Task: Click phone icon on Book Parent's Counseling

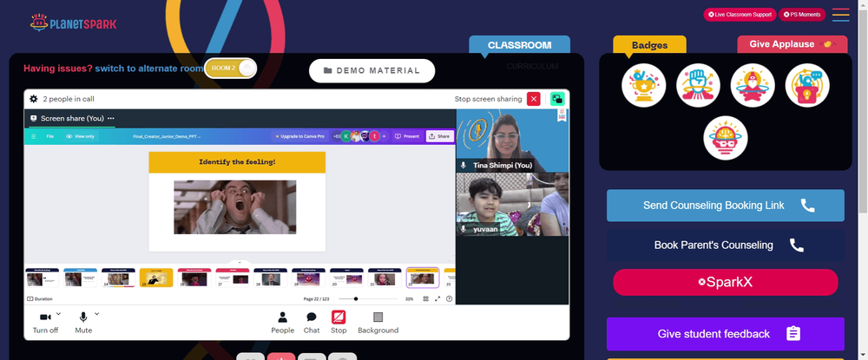Action: pyautogui.click(x=797, y=245)
